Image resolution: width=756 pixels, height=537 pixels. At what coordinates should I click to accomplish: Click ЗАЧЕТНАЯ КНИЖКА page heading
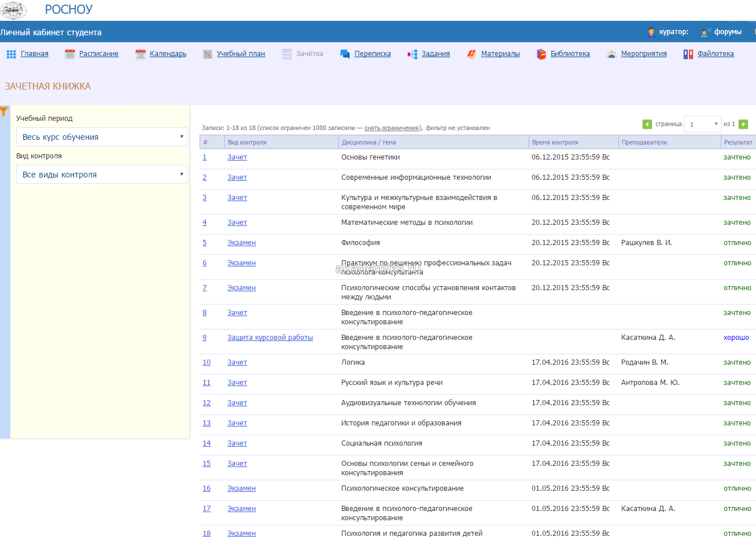click(48, 86)
